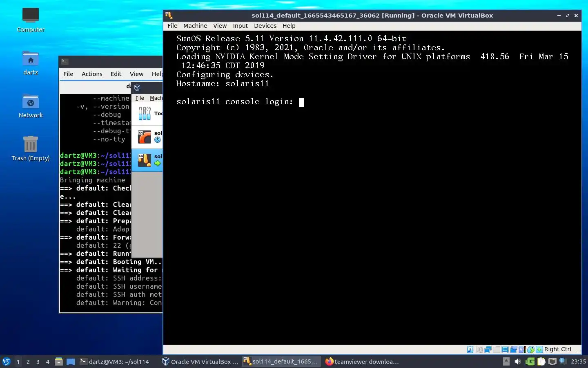
Task: Open the Network desktop icon
Action: [x=31, y=106]
